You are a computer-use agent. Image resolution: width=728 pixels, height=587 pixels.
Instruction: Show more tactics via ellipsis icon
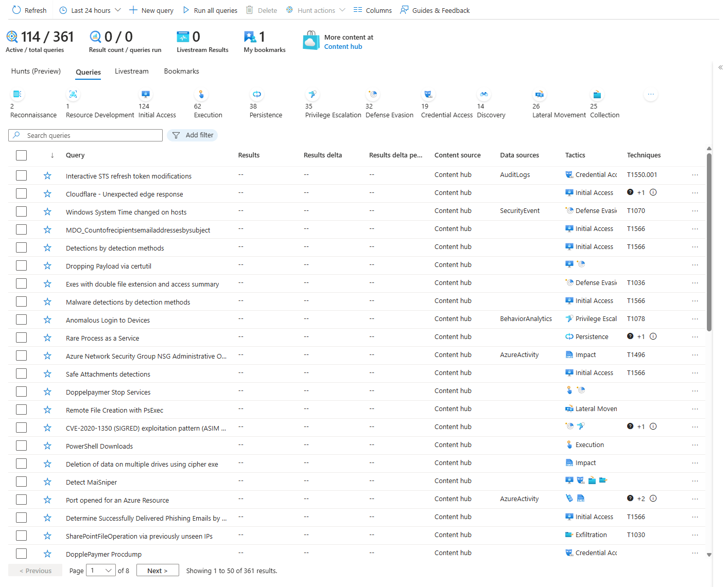point(651,94)
